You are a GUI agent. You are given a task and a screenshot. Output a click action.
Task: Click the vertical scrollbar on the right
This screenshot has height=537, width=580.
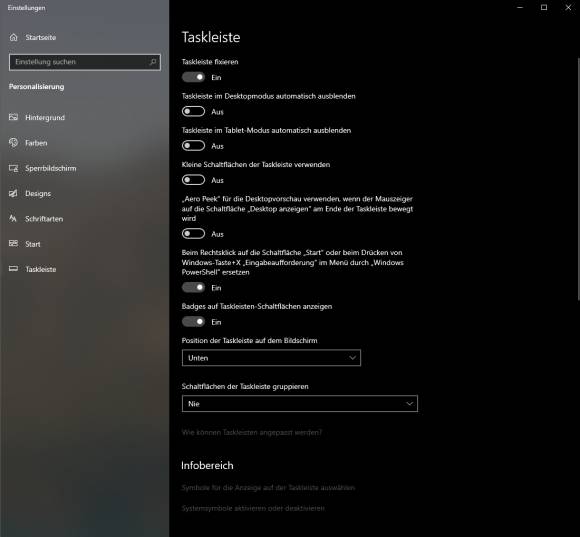click(x=578, y=179)
